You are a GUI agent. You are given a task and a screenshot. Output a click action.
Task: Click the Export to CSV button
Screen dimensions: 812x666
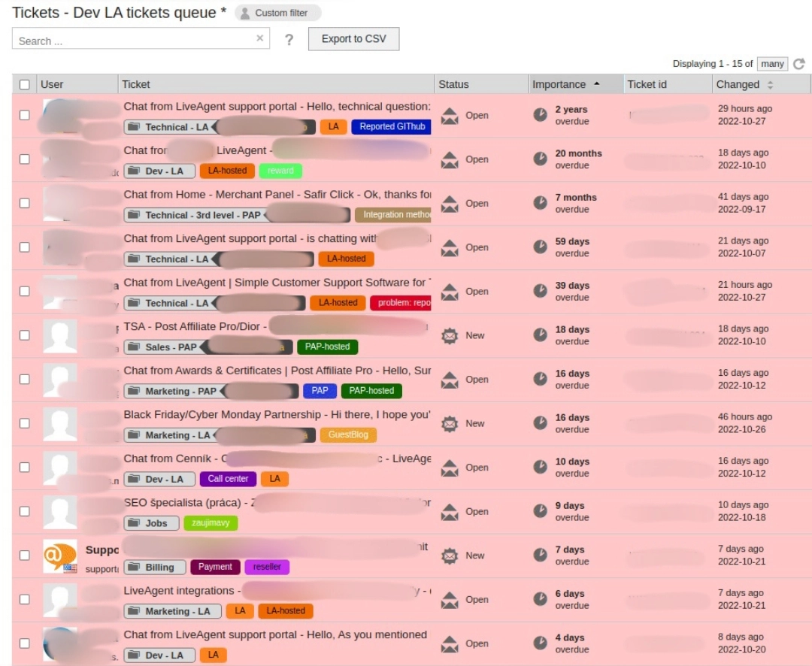(353, 39)
